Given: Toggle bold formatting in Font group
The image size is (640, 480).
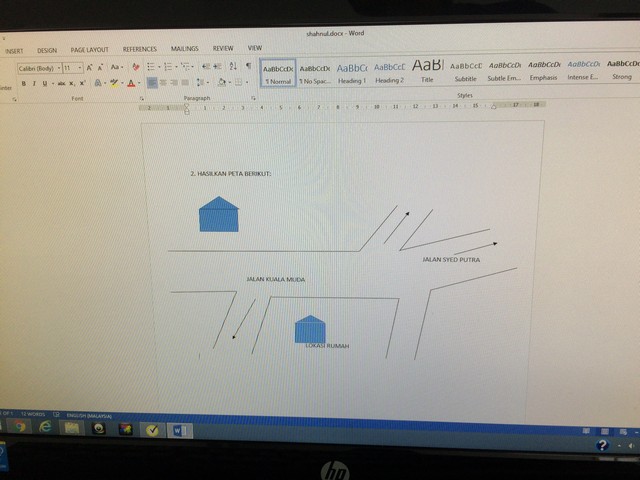Looking at the screenshot, I should tap(23, 84).
